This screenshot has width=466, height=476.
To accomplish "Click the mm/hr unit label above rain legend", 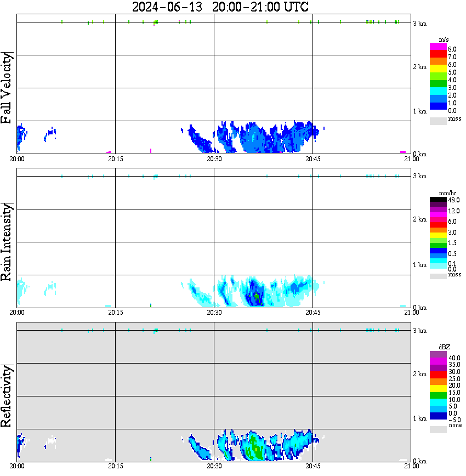I will pyautogui.click(x=447, y=193).
